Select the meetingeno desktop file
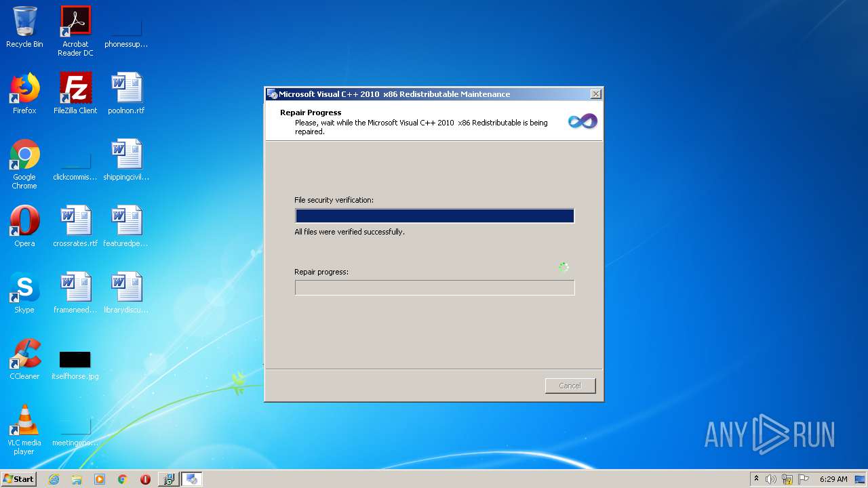The image size is (868, 488). point(75,432)
